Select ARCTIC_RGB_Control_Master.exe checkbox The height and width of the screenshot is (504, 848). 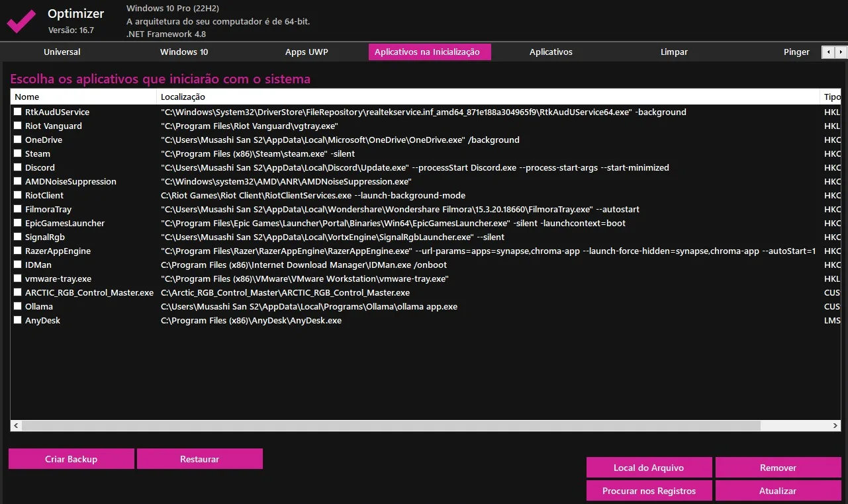coord(18,293)
